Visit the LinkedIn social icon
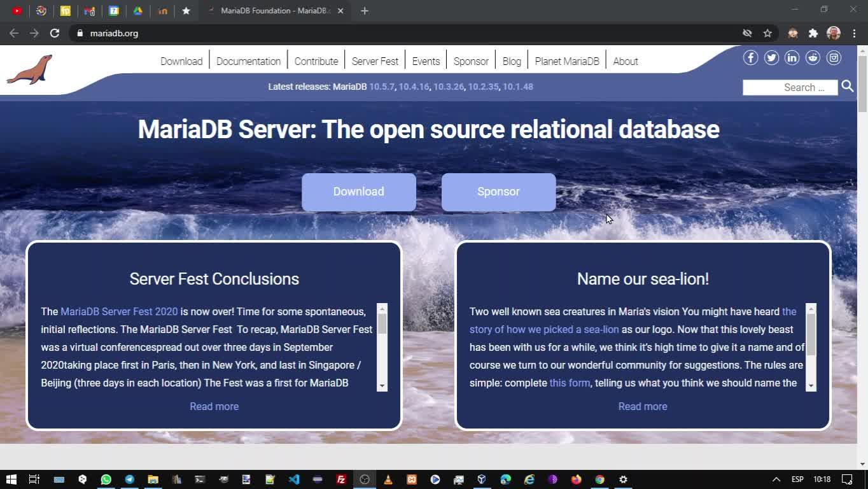The image size is (868, 489). coord(792,58)
